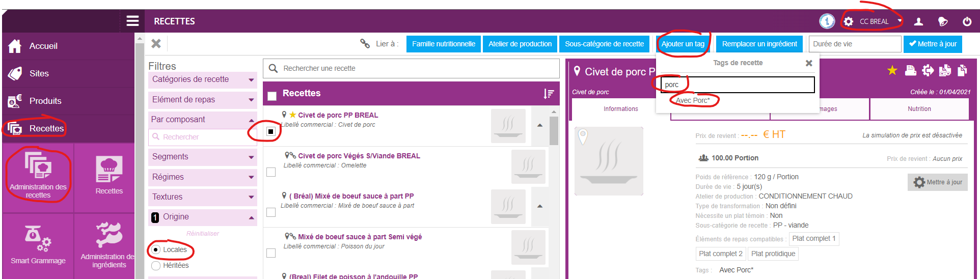The height and width of the screenshot is (279, 980).
Task: Open the Smart Grammage tile
Action: coord(38,246)
